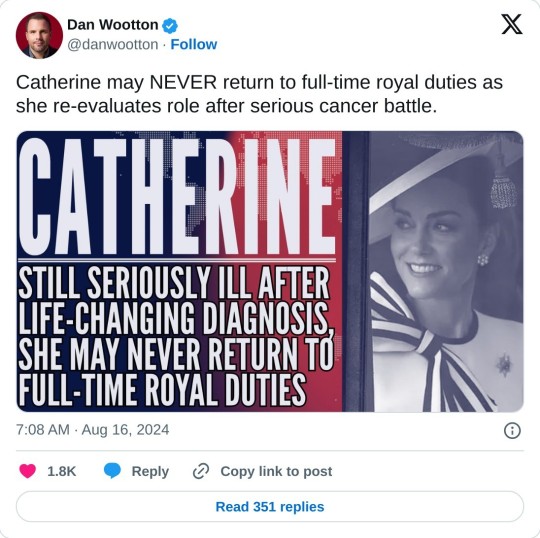Open Read 351 replies button
The height and width of the screenshot is (538, 540).
(x=270, y=507)
